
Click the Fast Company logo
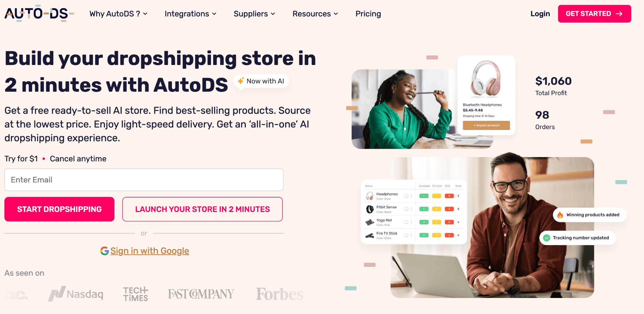[201, 294]
